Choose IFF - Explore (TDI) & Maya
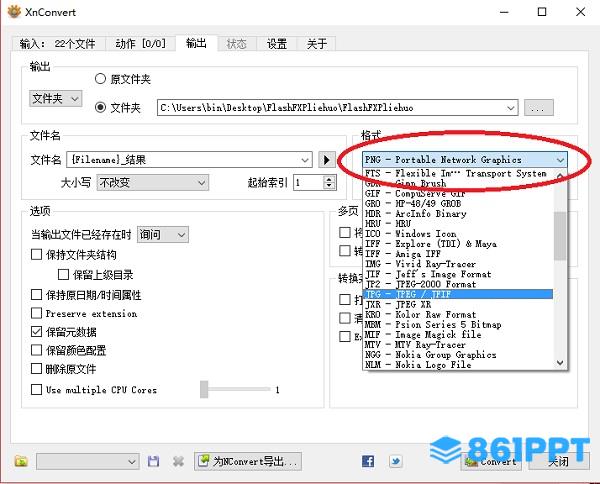 tap(458, 244)
